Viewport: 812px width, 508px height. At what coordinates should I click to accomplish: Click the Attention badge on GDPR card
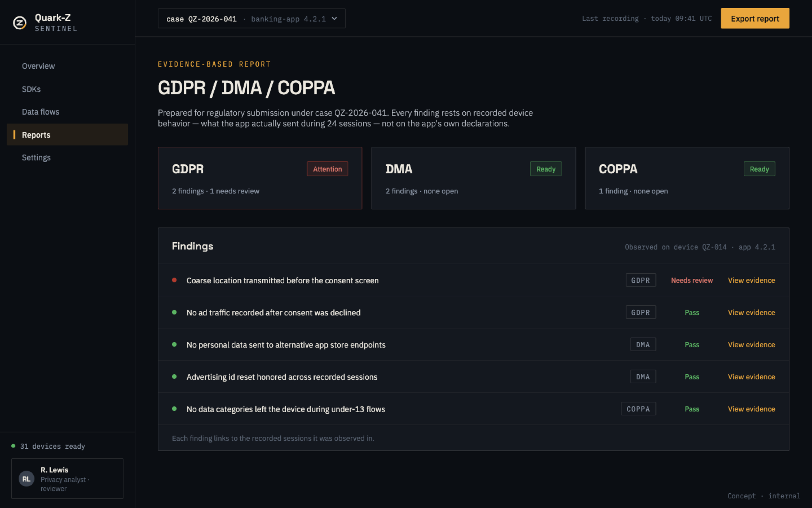(327, 169)
